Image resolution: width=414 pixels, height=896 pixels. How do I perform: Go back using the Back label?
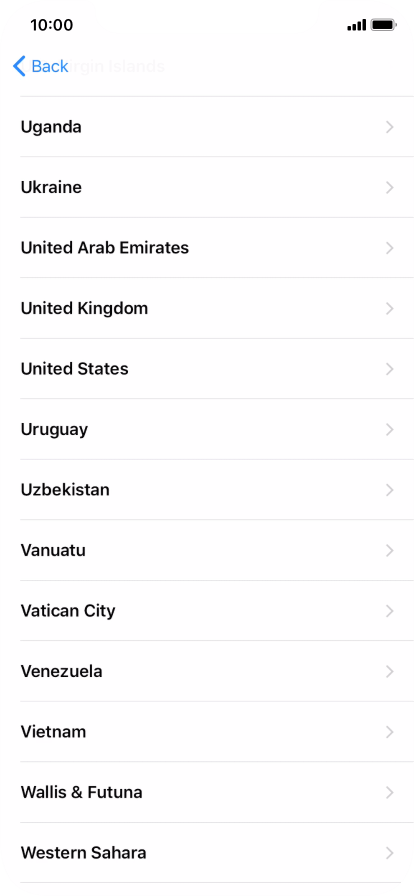(50, 66)
